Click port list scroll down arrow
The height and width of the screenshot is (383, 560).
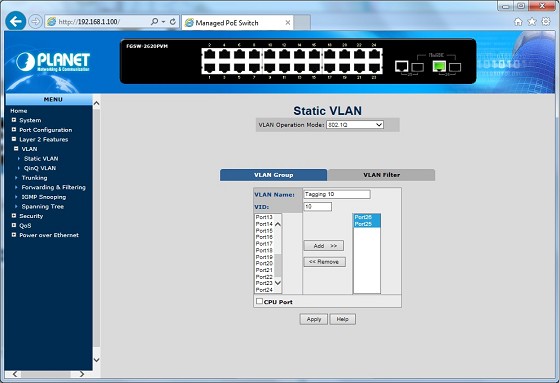[x=278, y=283]
